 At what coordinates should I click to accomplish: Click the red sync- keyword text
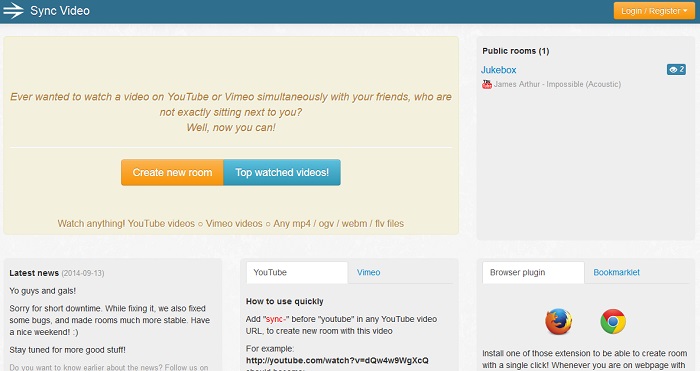click(276, 319)
